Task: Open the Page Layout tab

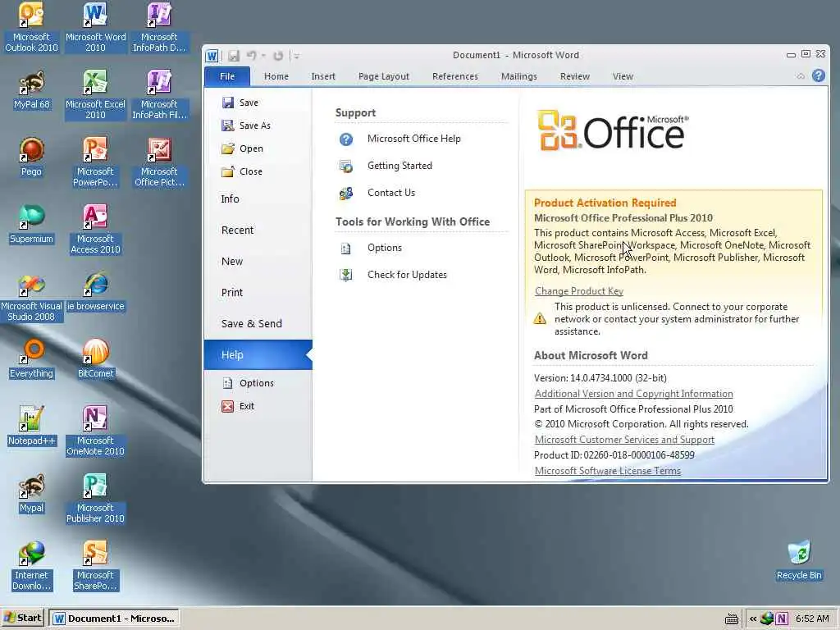Action: [x=384, y=76]
